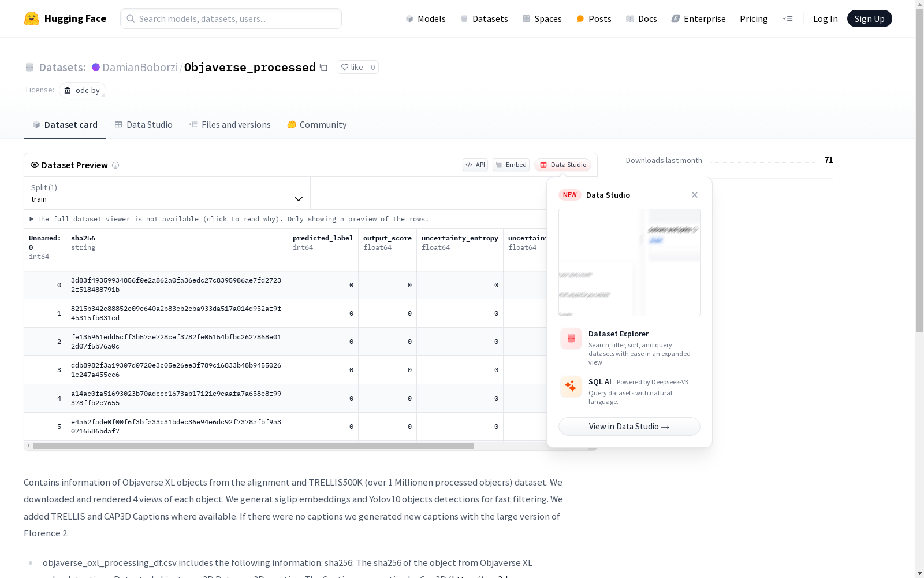Open the API button in preview

coord(475,165)
